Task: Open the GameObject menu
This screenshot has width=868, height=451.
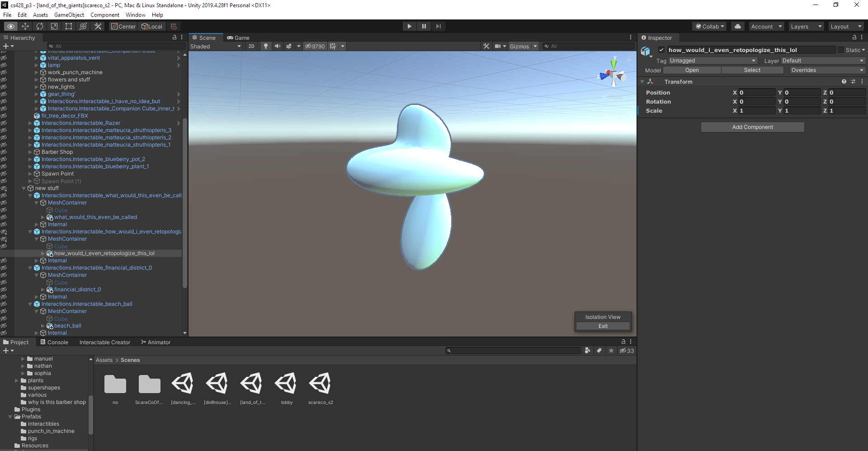Action: pos(69,15)
